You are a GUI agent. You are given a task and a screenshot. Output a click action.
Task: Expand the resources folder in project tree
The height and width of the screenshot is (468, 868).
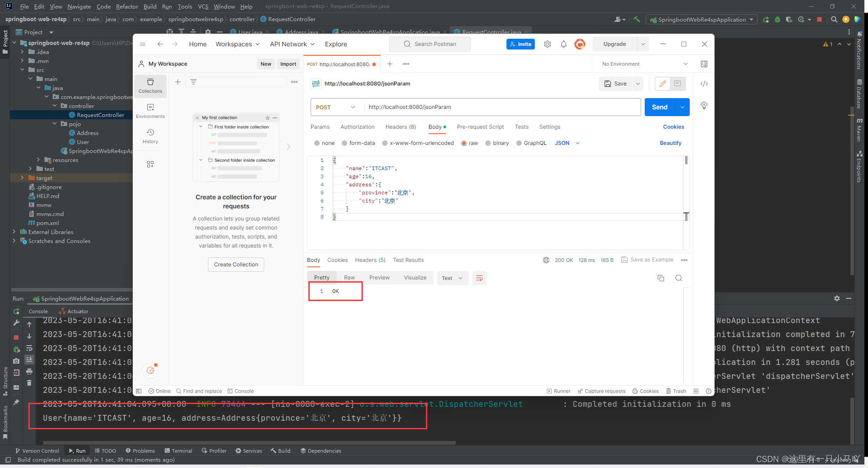38,160
